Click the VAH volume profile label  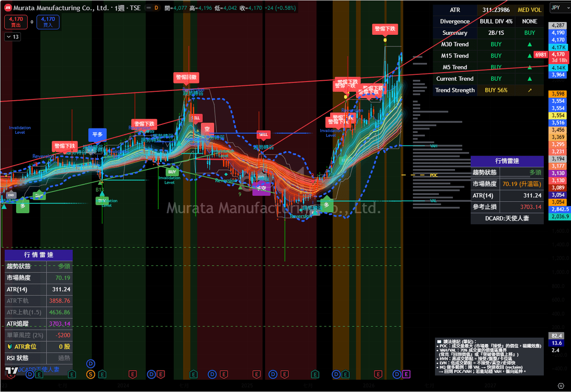[x=434, y=146]
